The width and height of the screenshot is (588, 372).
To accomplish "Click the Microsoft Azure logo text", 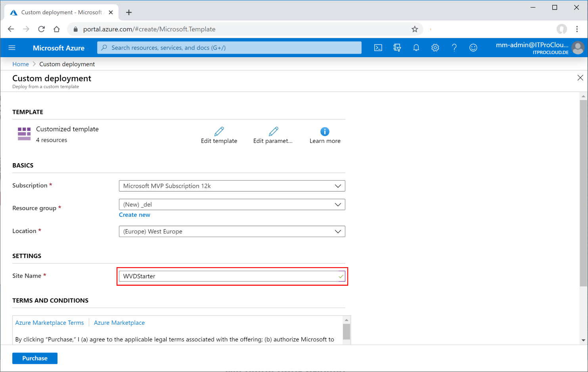I will 59,48.
